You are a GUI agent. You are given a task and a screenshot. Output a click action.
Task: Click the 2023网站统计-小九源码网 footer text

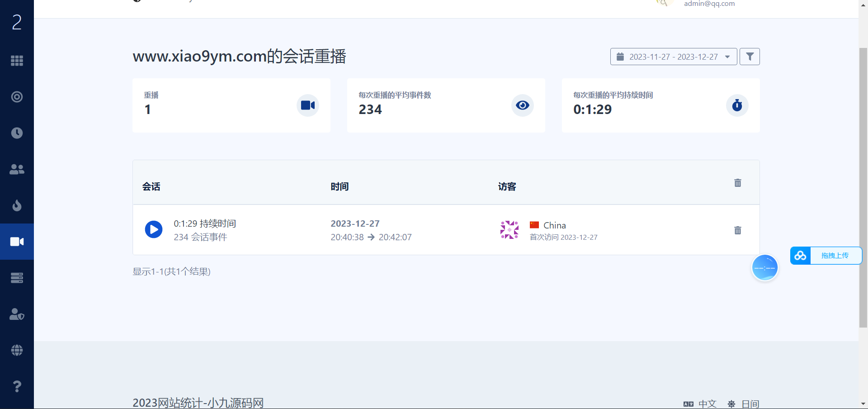pos(198,403)
